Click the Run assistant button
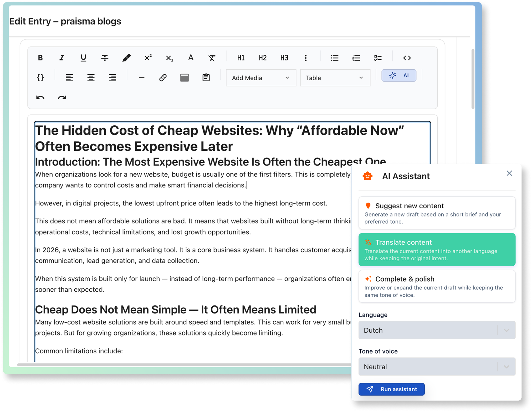Screen dimensions: 532x412 (391, 389)
